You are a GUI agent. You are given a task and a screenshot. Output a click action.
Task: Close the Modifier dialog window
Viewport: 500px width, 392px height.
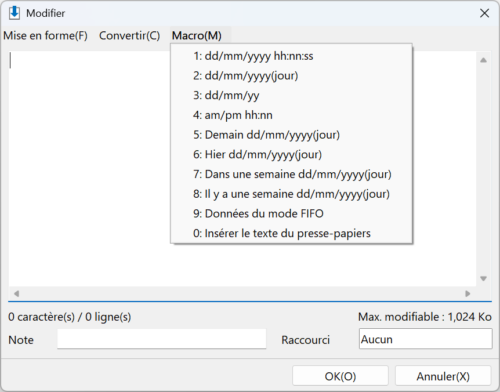484,13
